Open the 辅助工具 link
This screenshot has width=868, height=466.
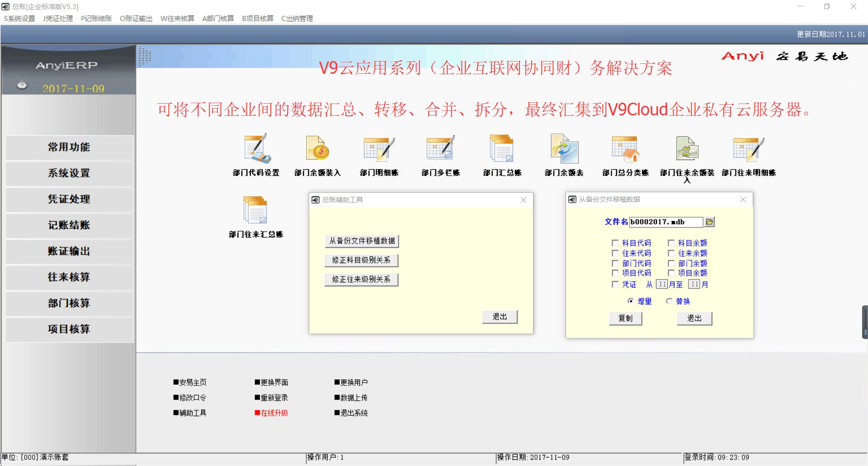coord(190,413)
